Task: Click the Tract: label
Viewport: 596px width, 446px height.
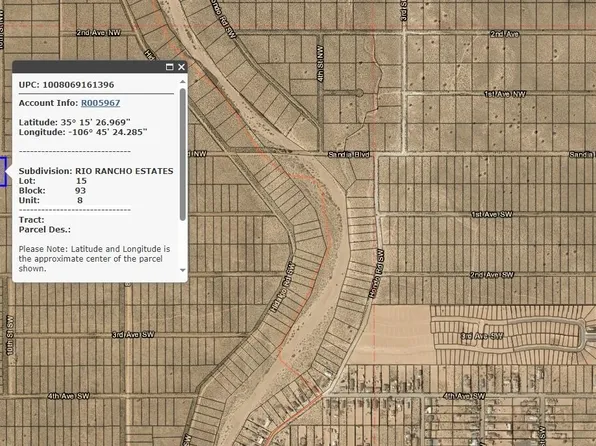Action: click(x=32, y=220)
